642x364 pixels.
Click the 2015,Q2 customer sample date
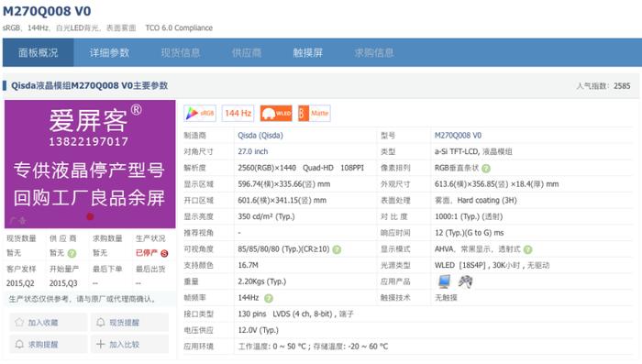click(x=20, y=283)
